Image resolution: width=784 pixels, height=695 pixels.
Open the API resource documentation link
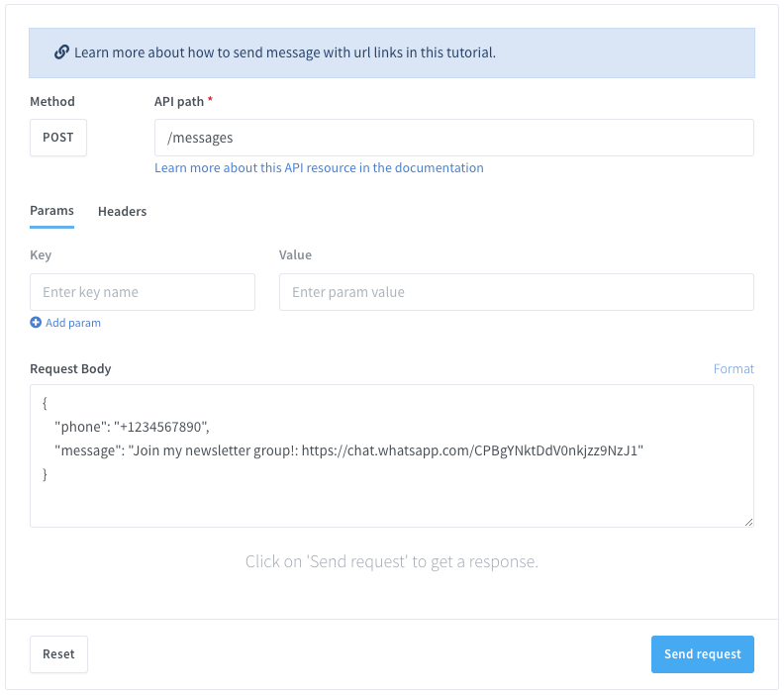point(319,168)
